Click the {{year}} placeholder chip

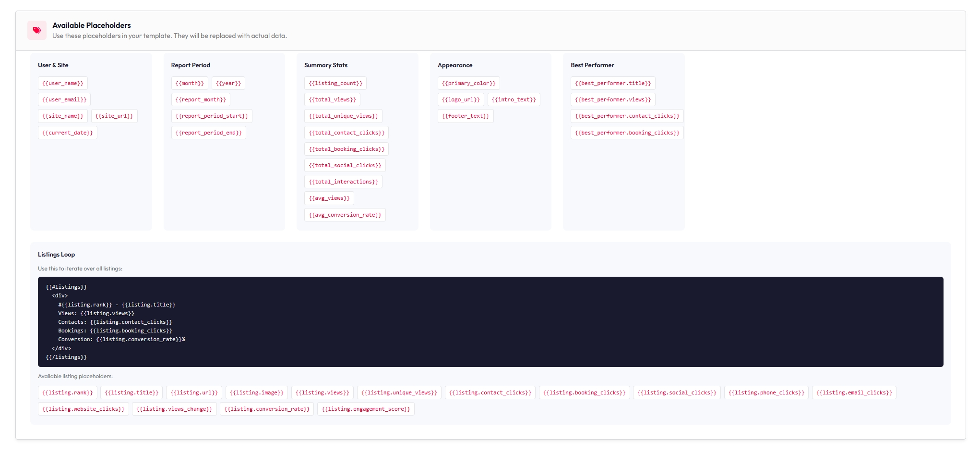(228, 83)
